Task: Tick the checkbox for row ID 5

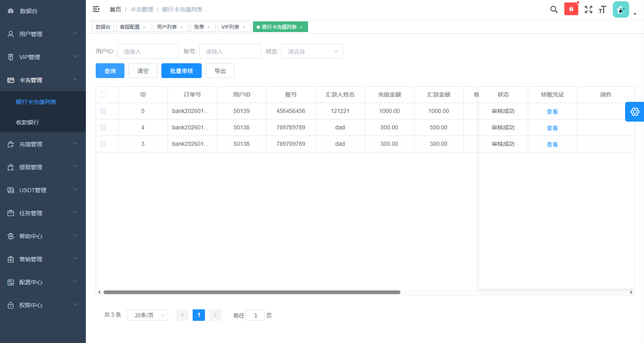Action: coord(103,111)
